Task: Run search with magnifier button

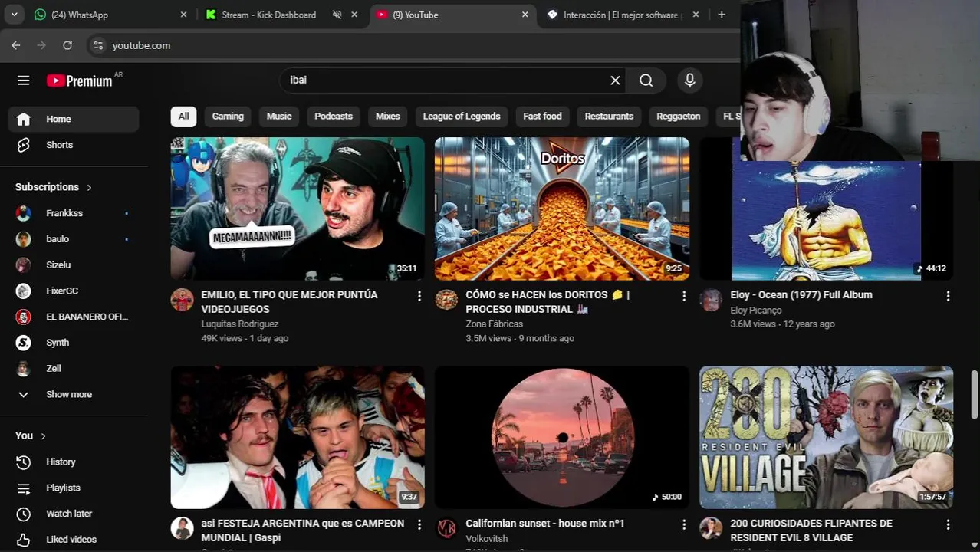Action: pyautogui.click(x=646, y=80)
